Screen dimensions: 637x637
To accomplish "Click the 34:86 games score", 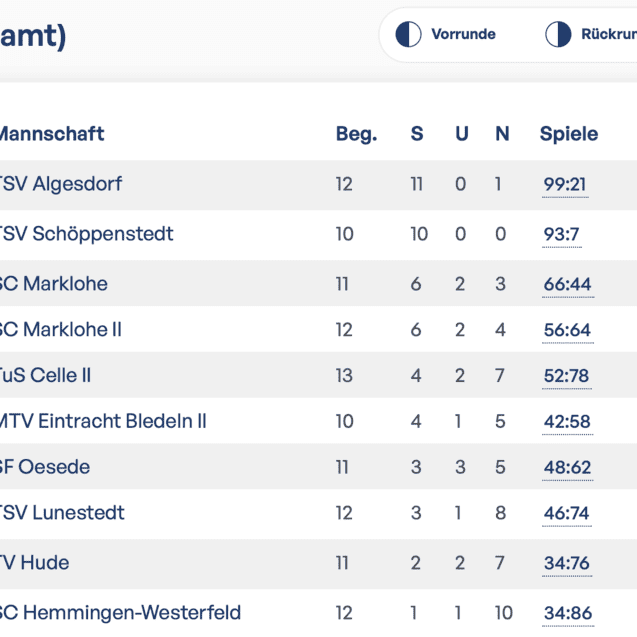I will [x=567, y=613].
